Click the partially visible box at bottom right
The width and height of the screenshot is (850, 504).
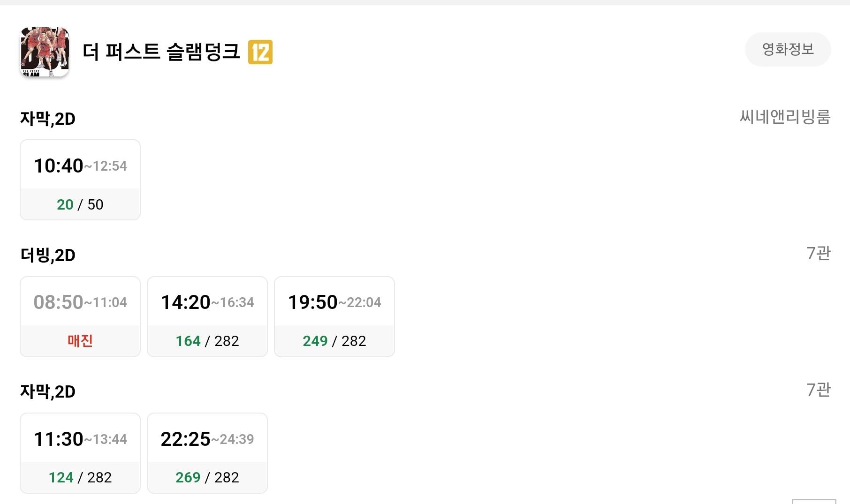click(x=814, y=501)
